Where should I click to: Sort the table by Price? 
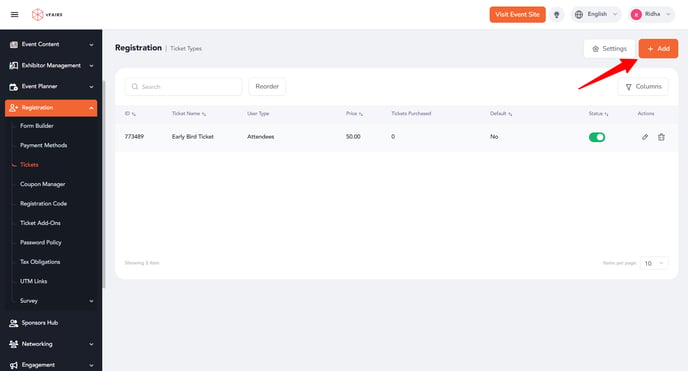354,114
